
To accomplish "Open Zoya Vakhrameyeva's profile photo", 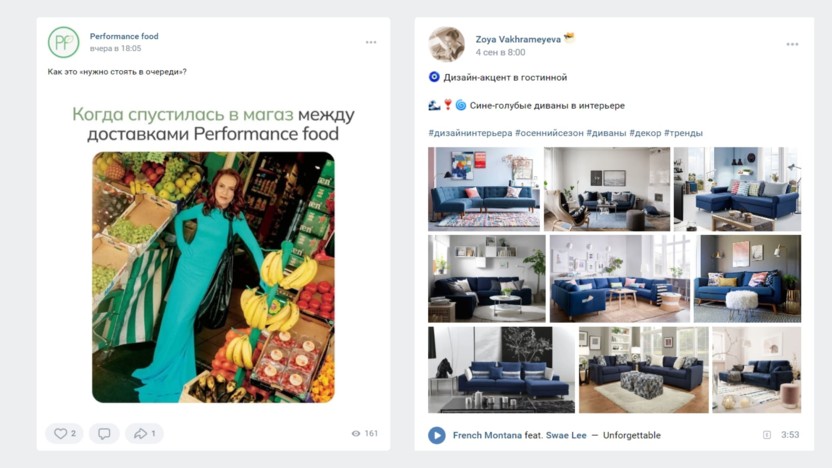I will point(446,45).
